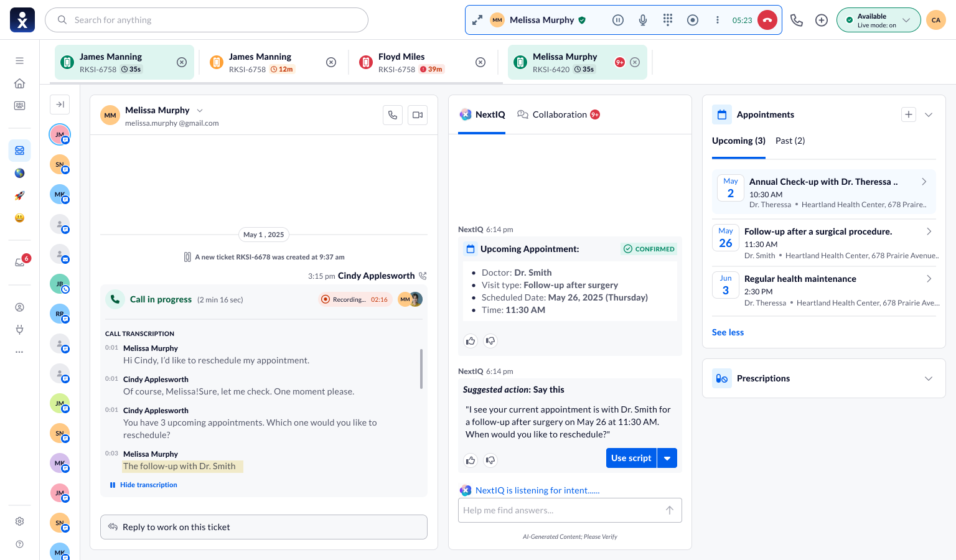The image size is (956, 560).
Task: Put the Melissa Murphy call on hold
Action: coord(618,20)
